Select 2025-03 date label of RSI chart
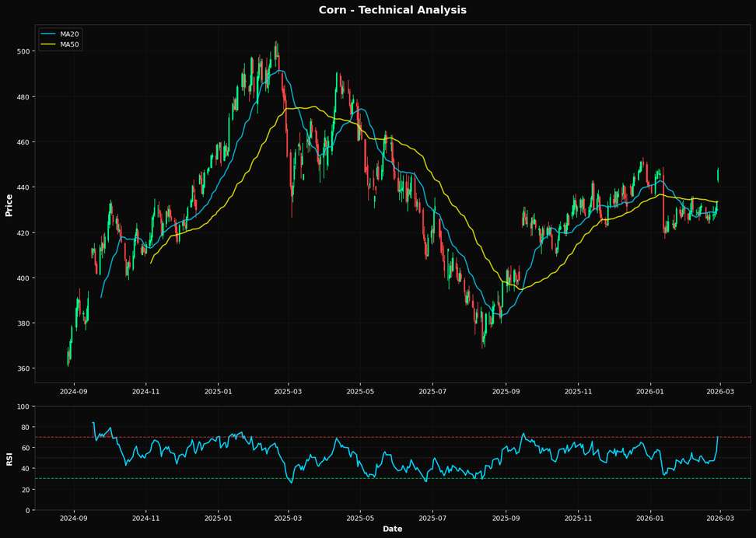 (x=288, y=519)
